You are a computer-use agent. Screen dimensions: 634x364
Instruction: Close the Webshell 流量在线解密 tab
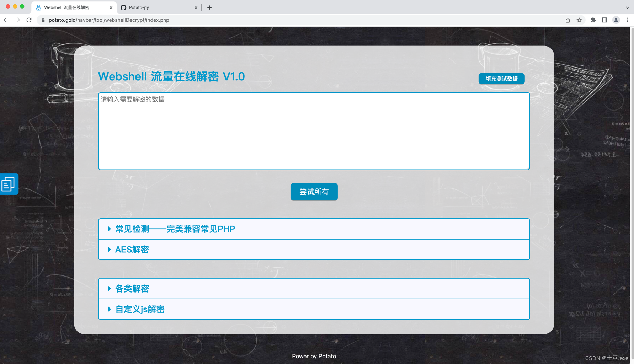111,7
